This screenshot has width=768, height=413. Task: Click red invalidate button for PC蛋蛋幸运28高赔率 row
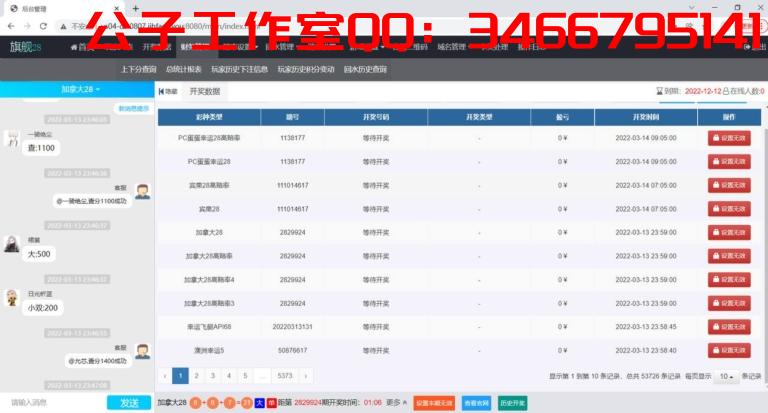pos(729,138)
